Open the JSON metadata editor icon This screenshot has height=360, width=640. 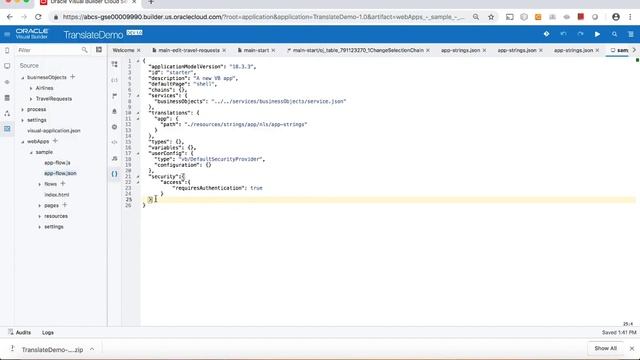tap(114, 174)
